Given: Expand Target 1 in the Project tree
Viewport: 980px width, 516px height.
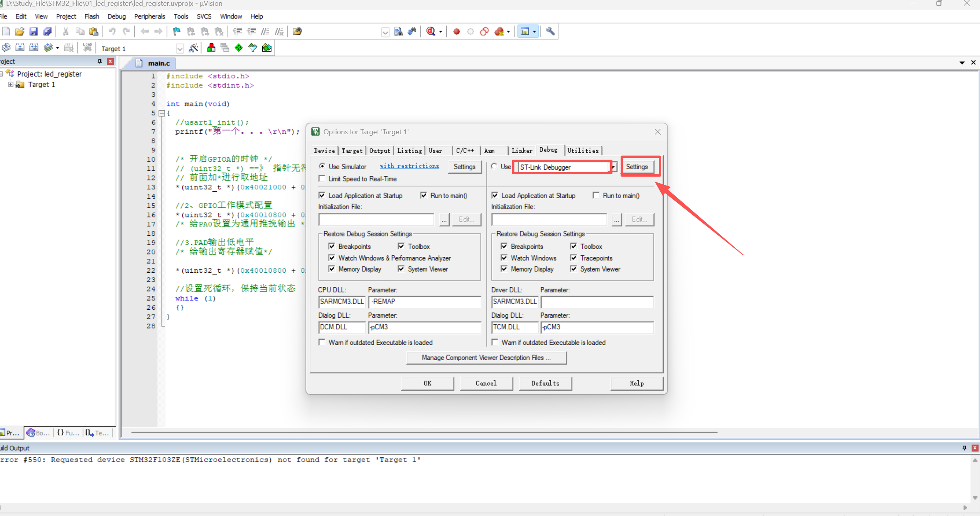Looking at the screenshot, I should 10,84.
